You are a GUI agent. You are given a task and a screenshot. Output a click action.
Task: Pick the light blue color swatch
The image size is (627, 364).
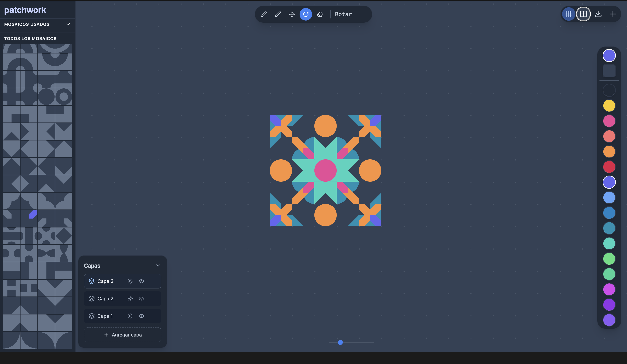609,198
